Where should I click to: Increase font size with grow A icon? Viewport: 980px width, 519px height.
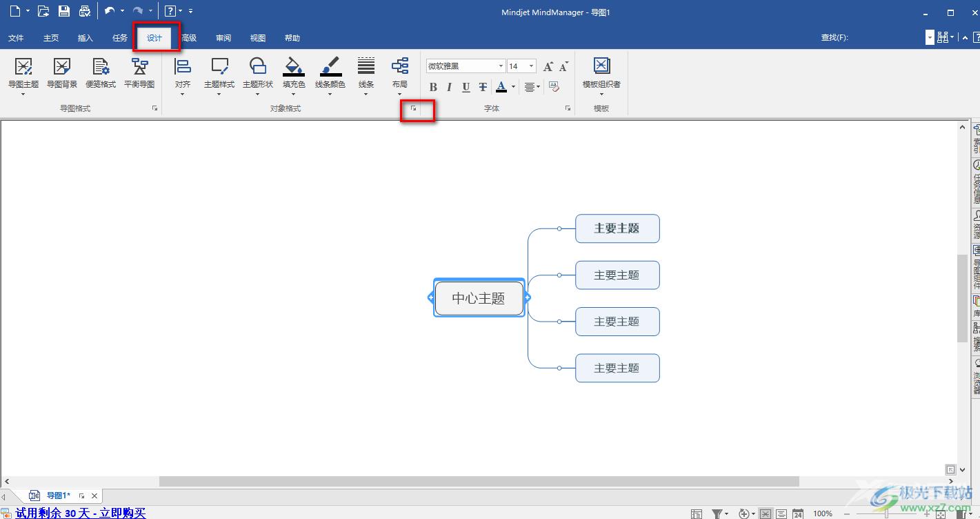[548, 66]
